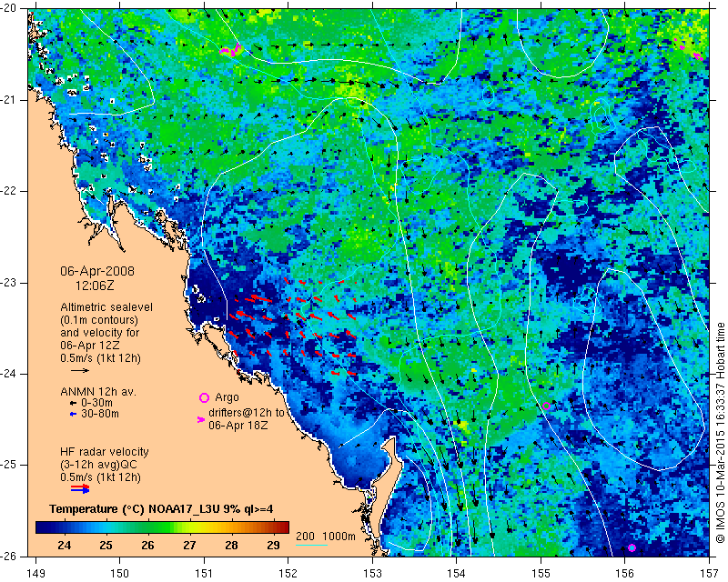
Task: Pick the light blue colorbar segment at 25
Action: tap(106, 527)
